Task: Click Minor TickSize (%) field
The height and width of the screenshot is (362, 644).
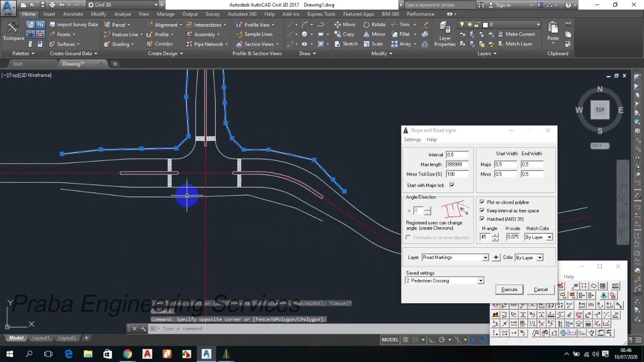Action: [x=457, y=174]
